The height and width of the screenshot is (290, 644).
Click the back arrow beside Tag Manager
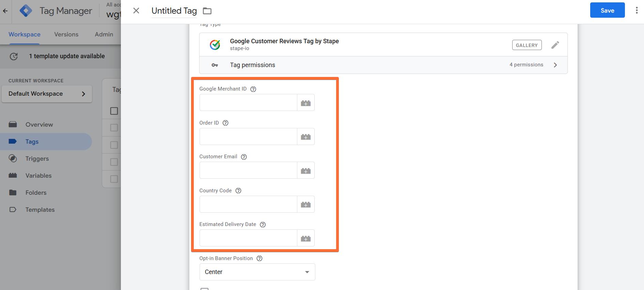click(x=5, y=11)
